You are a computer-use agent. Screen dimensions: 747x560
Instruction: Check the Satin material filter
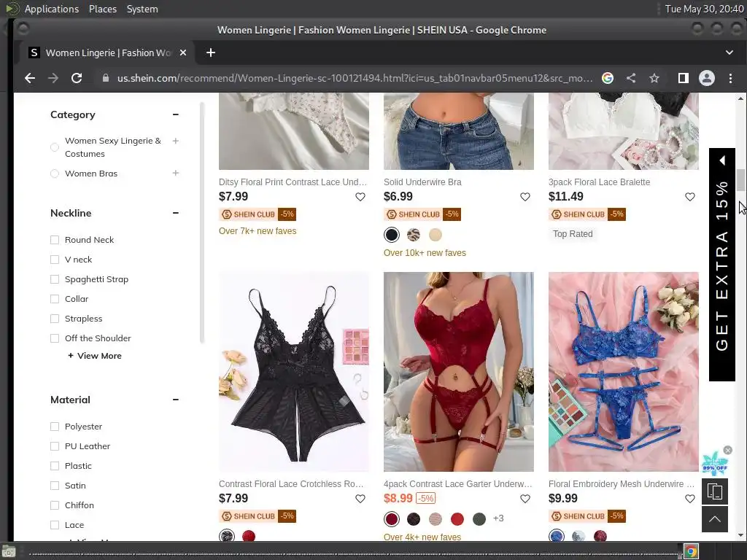point(55,486)
